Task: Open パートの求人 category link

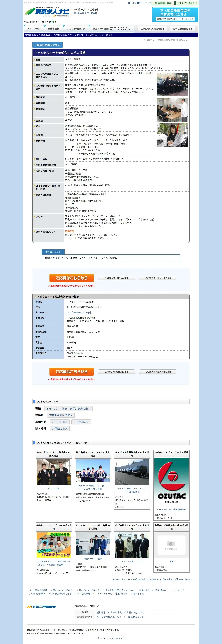Action: pyautogui.click(x=60, y=422)
